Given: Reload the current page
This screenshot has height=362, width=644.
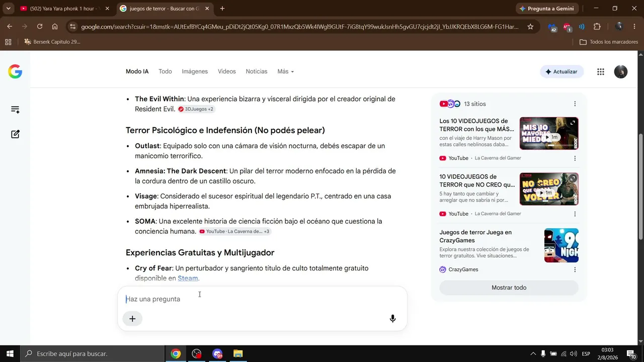Looking at the screenshot, I should point(40,27).
